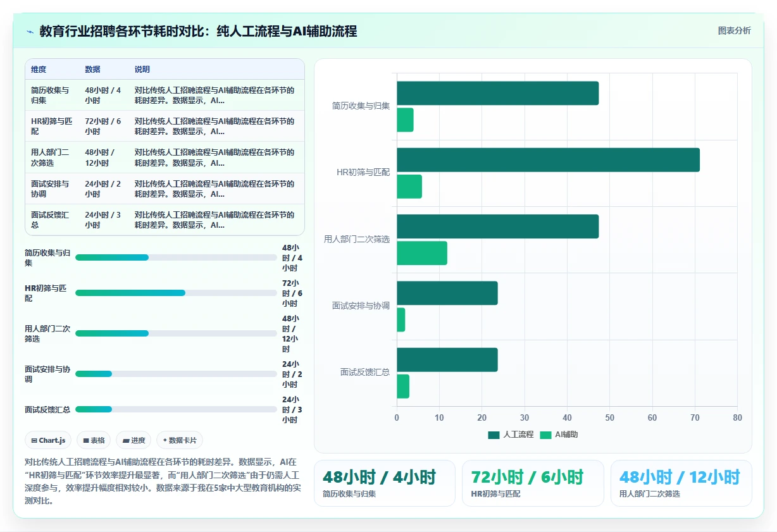Viewport: 777px width, 532px height.
Task: Toggle the AI辅助 legend entry
Action: [559, 435]
